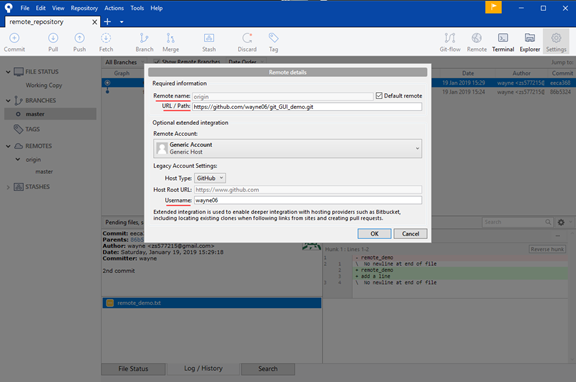Expand the STASHES section
Image resolution: width=576 pixels, height=382 pixels.
[x=8, y=187]
